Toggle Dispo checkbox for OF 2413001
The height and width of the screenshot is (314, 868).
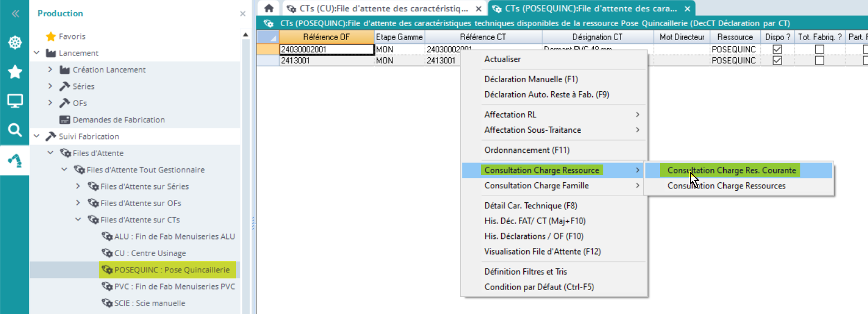777,61
